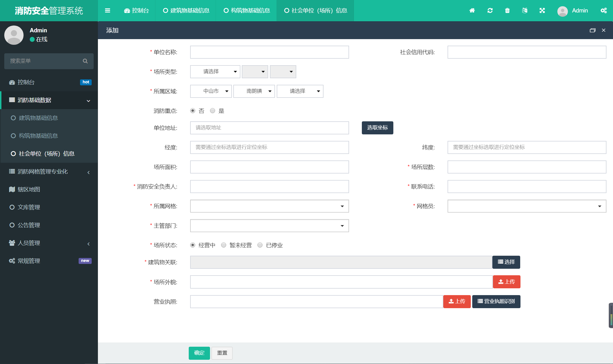Focus the 联系电话 input field
The height and width of the screenshot is (364, 613).
click(527, 187)
